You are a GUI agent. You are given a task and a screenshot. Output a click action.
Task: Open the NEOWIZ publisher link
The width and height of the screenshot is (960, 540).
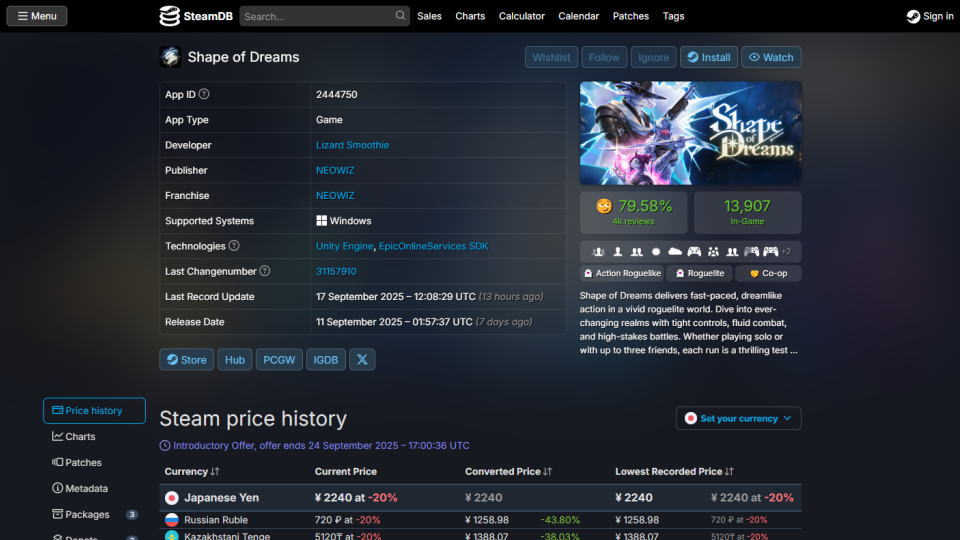(335, 170)
